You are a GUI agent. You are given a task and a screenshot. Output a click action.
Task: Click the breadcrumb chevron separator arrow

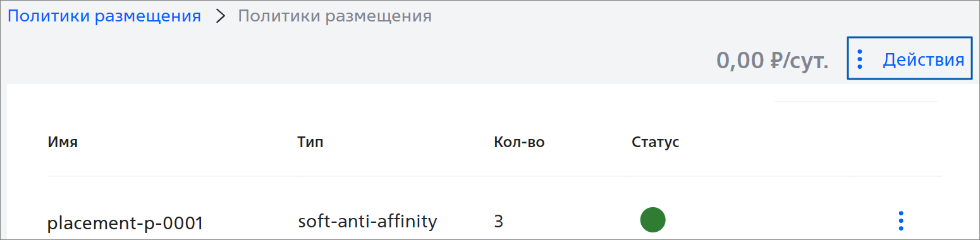point(220,16)
